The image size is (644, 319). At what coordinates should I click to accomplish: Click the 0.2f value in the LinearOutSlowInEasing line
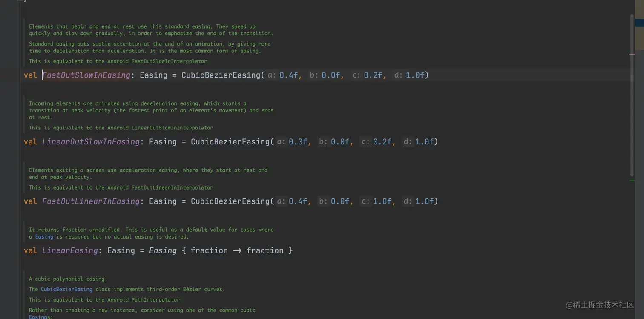(x=382, y=142)
